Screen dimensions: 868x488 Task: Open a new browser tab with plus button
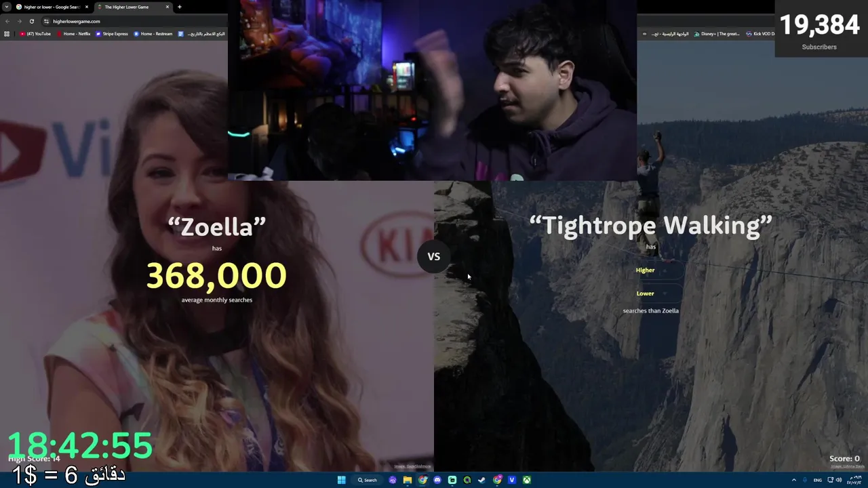(179, 7)
